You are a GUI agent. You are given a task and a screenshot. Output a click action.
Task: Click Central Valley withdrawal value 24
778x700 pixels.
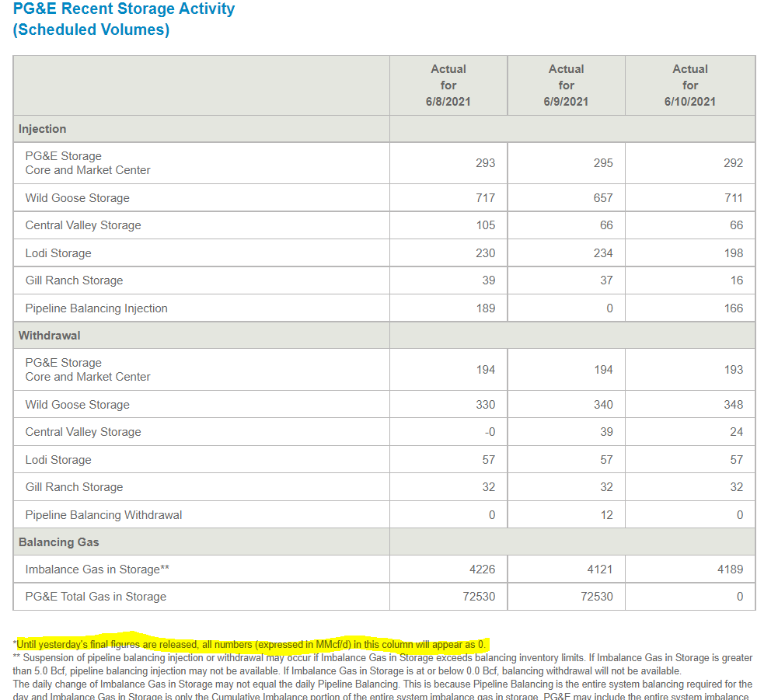(736, 432)
